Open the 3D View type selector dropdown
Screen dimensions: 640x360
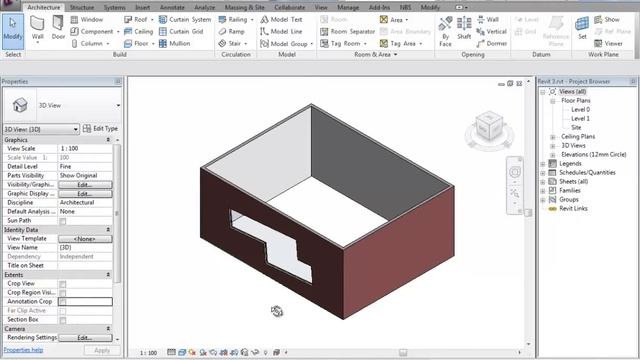tap(118, 105)
